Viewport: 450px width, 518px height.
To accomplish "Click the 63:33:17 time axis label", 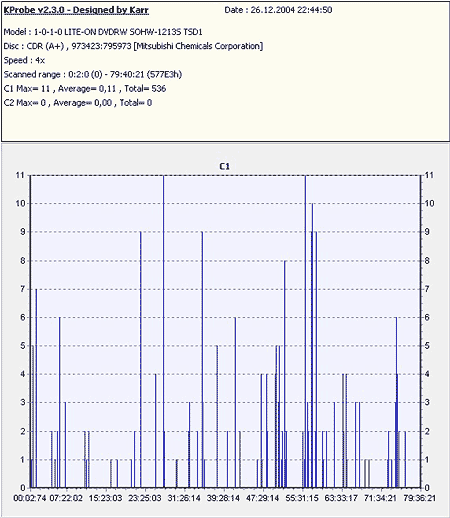I will pyautogui.click(x=341, y=498).
